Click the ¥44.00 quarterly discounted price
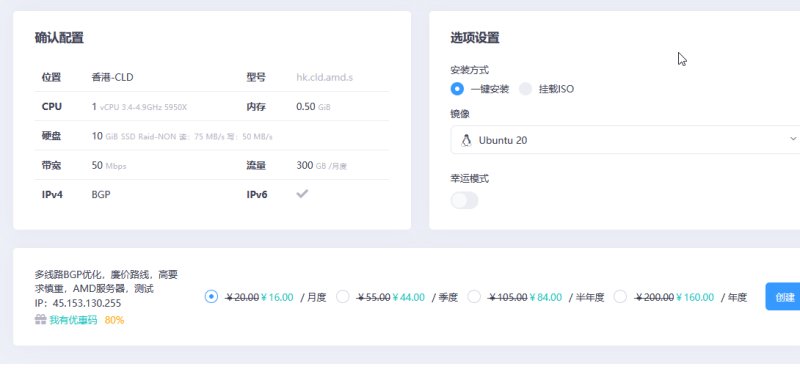800x372 pixels. pyautogui.click(x=408, y=297)
